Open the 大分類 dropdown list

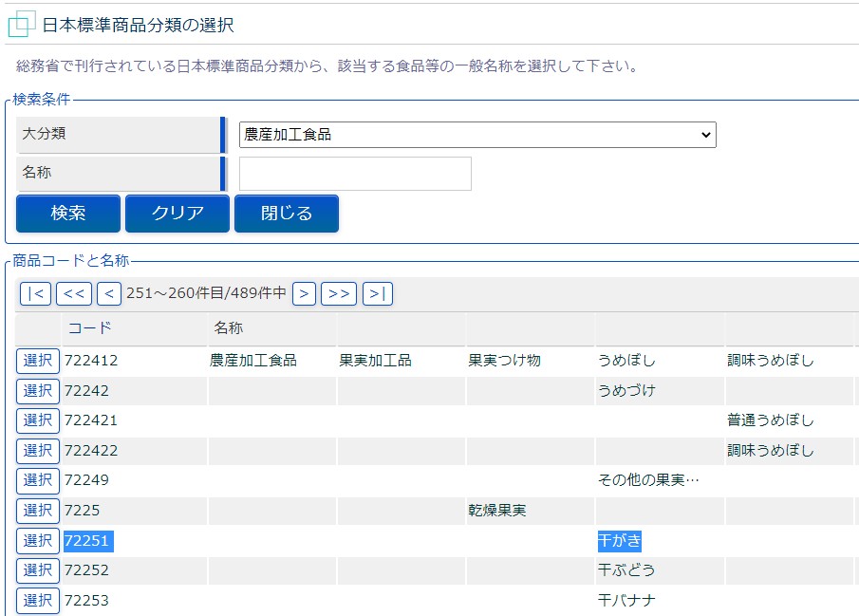tap(477, 135)
